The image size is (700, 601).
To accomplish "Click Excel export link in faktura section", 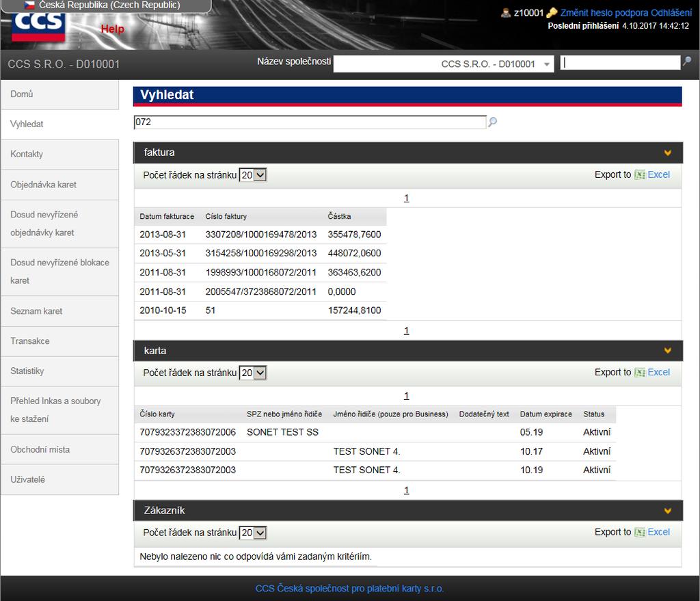I will (658, 174).
